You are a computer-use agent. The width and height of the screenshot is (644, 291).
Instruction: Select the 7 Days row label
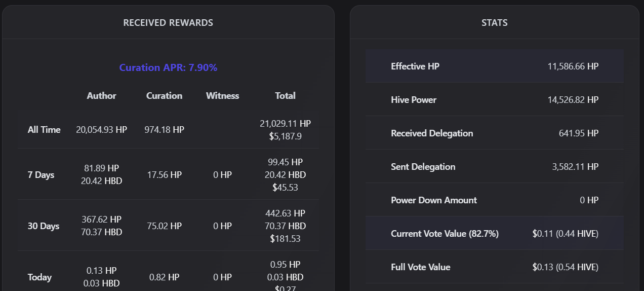41,175
